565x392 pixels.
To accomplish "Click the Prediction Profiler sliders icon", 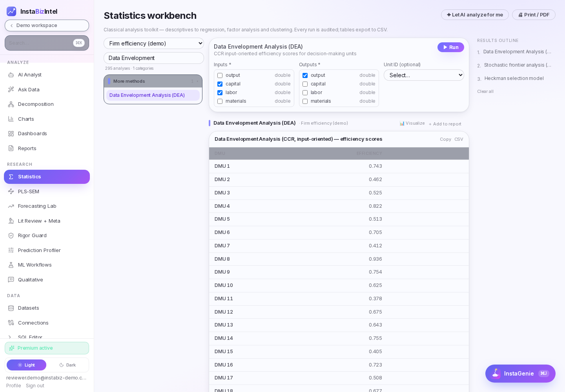I will coord(11,250).
